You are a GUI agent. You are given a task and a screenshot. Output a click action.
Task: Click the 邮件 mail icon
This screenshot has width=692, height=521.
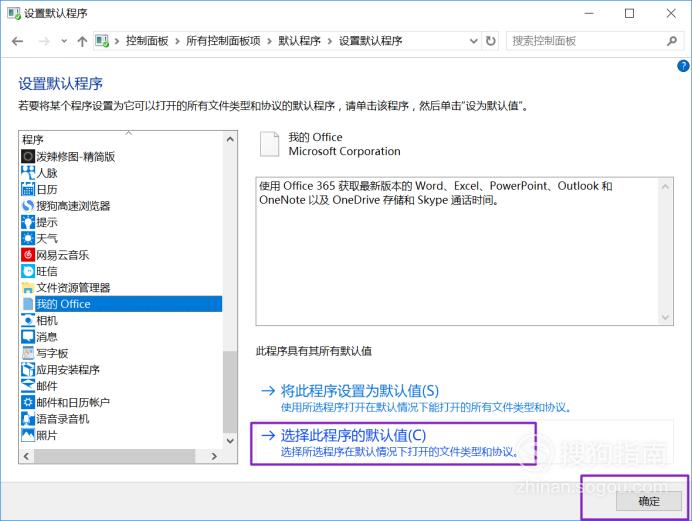tap(28, 386)
